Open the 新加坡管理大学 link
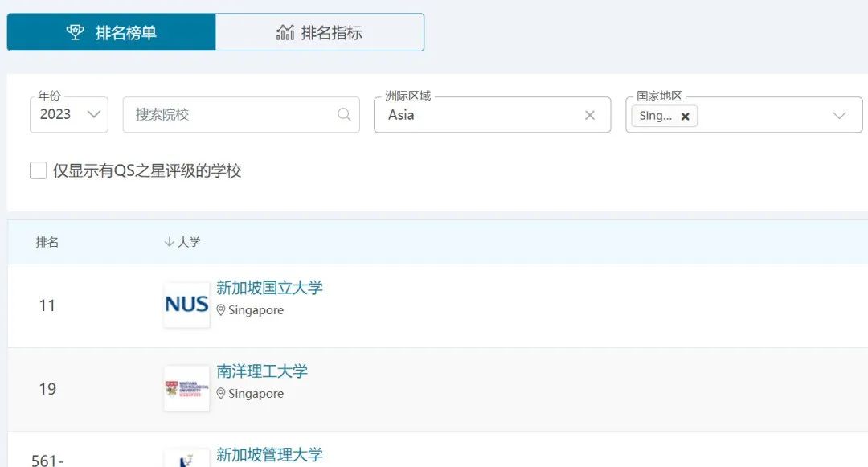868x467 pixels. (x=269, y=455)
